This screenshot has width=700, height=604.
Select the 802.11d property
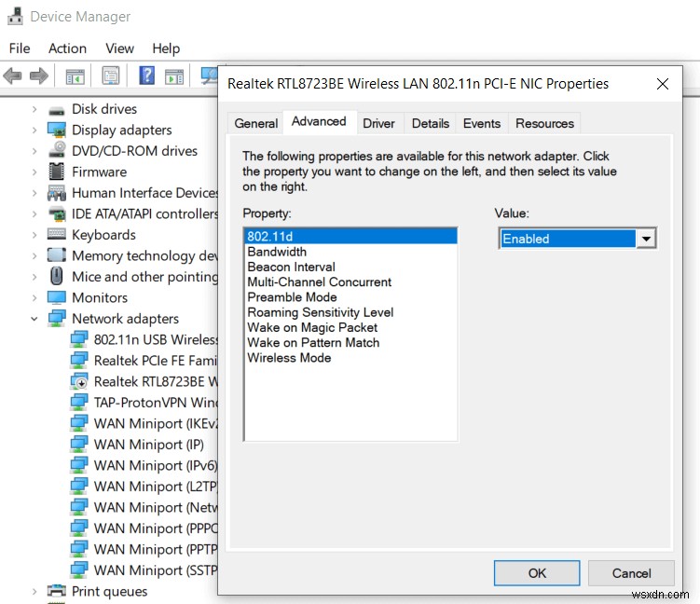point(350,236)
